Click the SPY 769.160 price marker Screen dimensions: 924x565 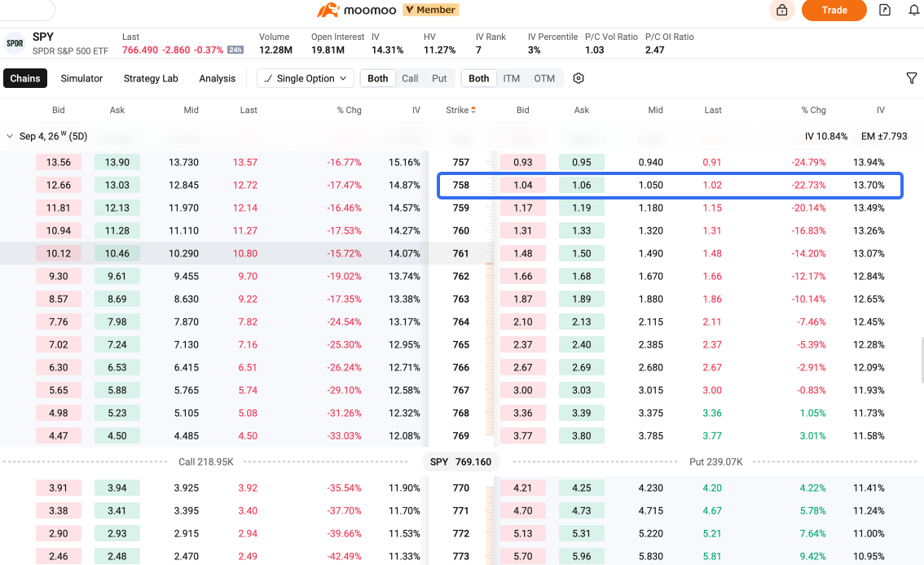click(461, 462)
